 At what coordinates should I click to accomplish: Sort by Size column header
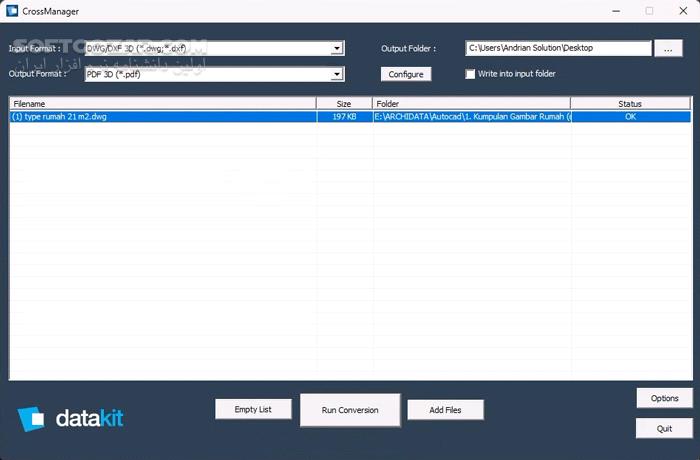click(344, 104)
